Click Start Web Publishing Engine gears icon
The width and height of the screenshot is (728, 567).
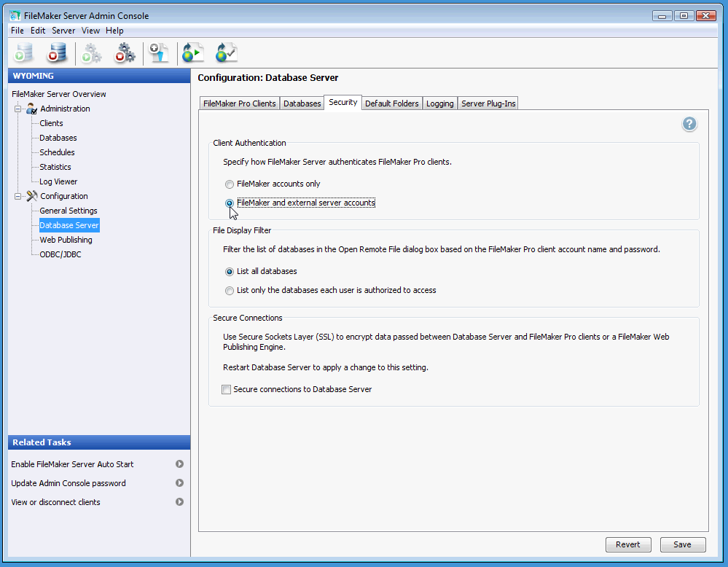91,52
